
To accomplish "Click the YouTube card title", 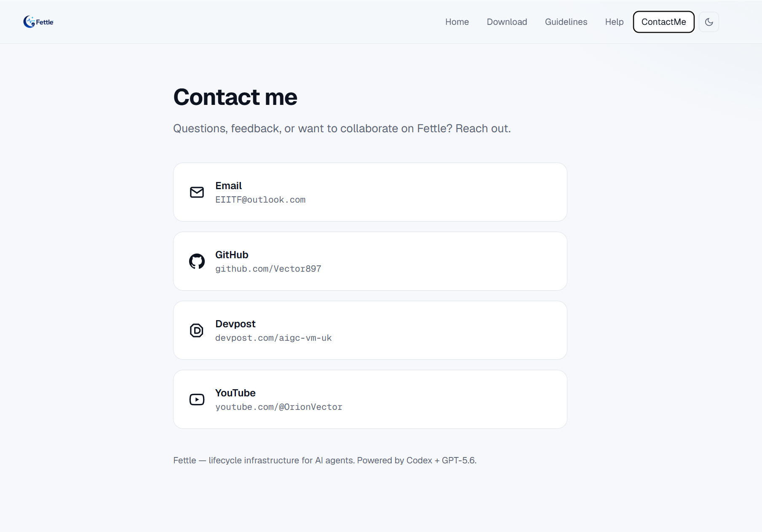I will tap(235, 393).
